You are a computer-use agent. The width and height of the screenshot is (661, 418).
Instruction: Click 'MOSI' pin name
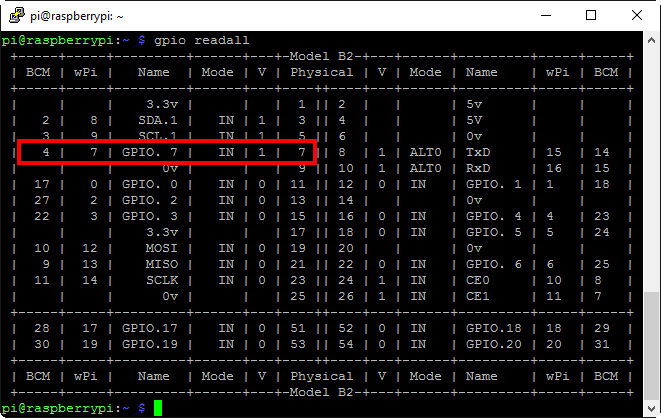pyautogui.click(x=161, y=248)
